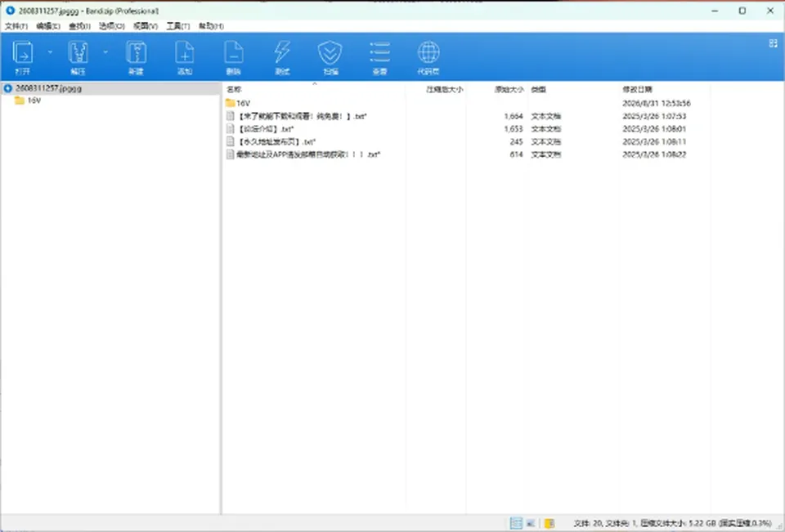Click the grid icon at toolbar's right end
Image resolution: width=785 pixels, height=532 pixels.
(x=773, y=43)
